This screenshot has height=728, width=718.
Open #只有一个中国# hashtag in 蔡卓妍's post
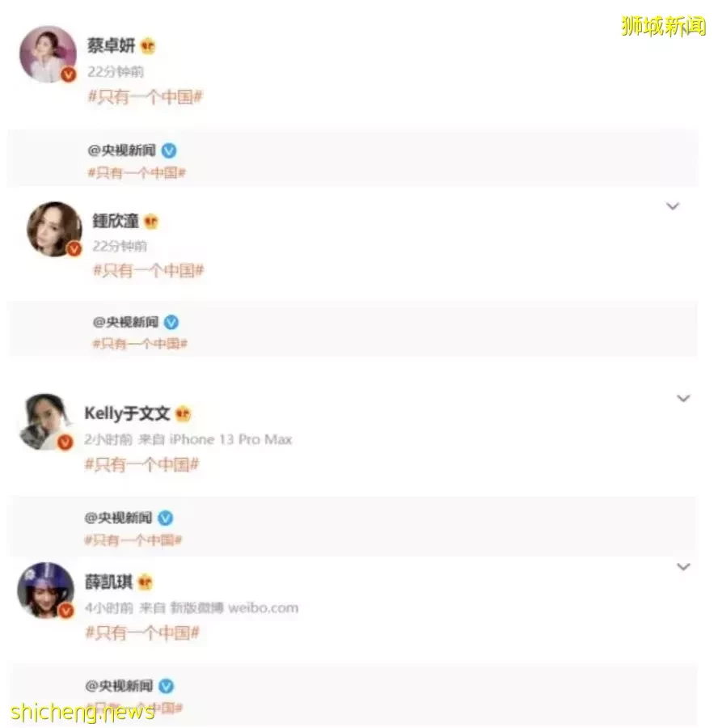point(146,96)
